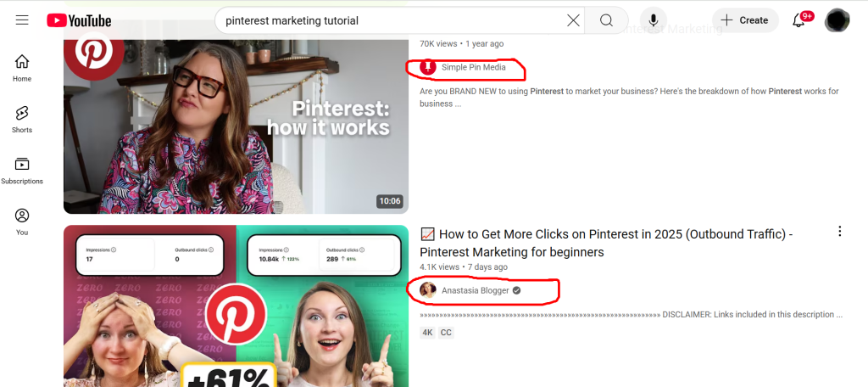Click the YouTube logo
Screen dimensions: 868x387
coord(79,20)
